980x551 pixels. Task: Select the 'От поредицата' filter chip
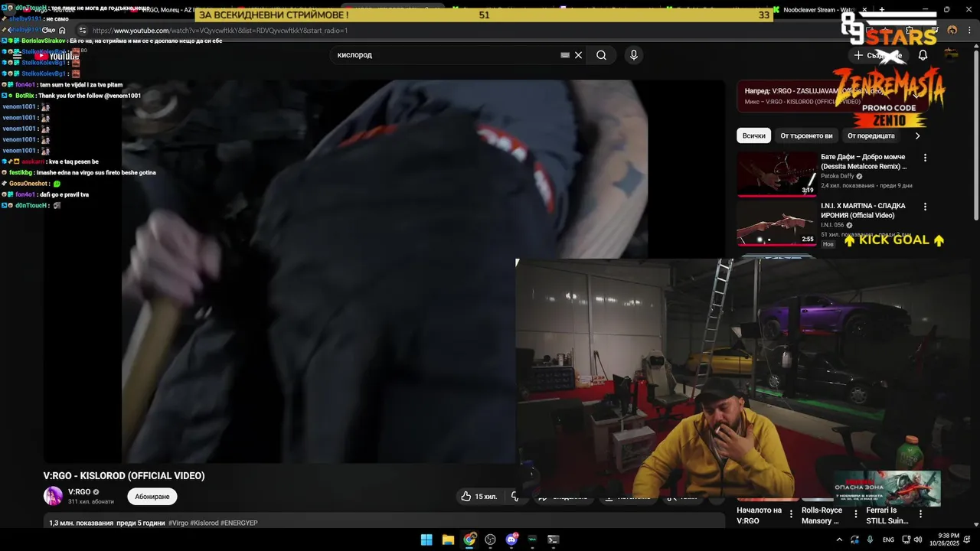(x=871, y=135)
